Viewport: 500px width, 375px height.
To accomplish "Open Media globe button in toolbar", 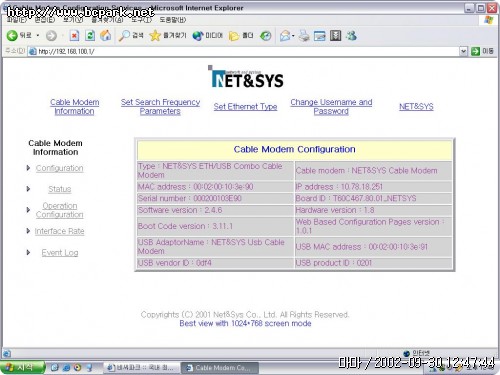I will click(207, 35).
